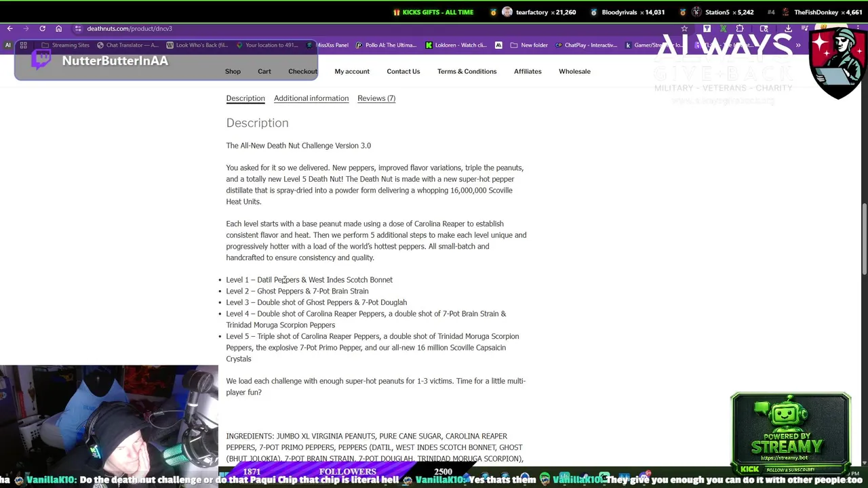868x488 pixels.
Task: Open the Gamer/Streamer bookmark
Action: [x=654, y=45]
